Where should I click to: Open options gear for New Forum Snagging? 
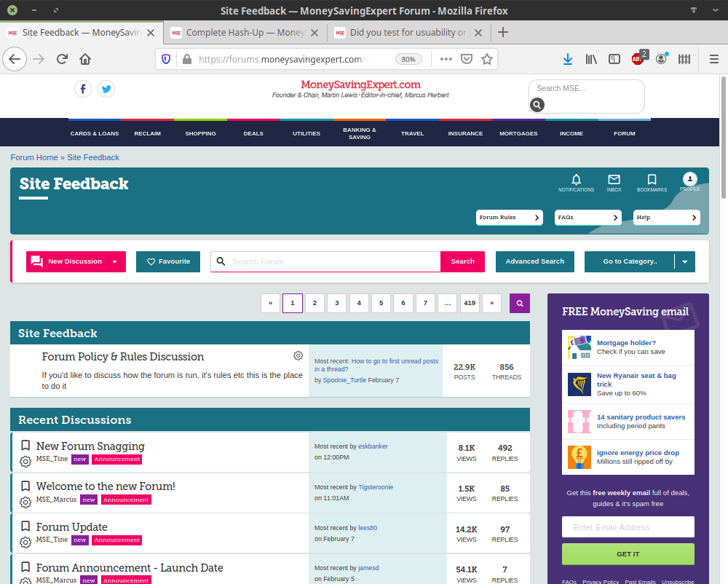click(25, 462)
